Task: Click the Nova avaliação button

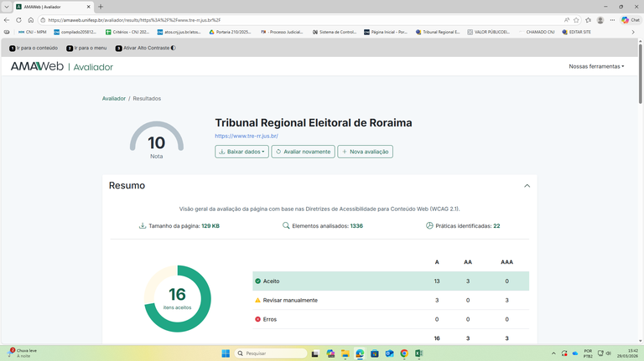Action: [365, 152]
